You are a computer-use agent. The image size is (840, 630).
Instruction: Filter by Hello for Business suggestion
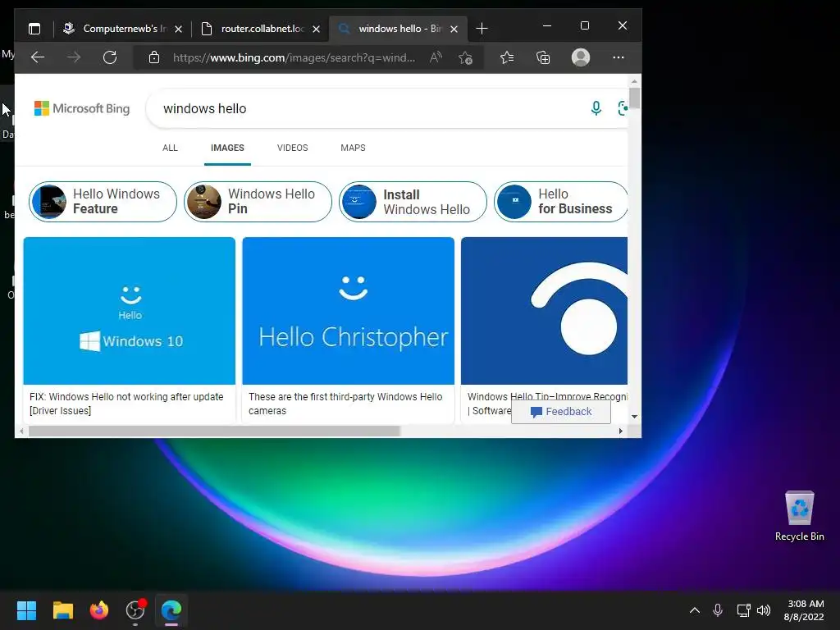[x=560, y=202]
